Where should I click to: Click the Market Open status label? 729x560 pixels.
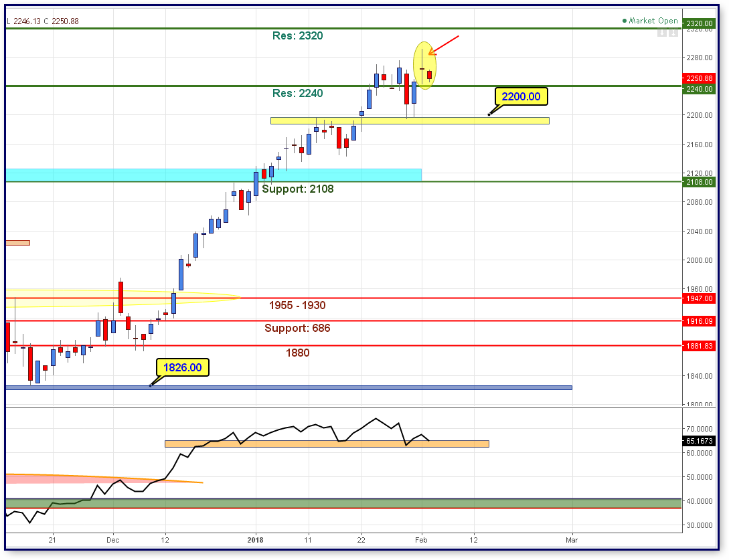(653, 21)
